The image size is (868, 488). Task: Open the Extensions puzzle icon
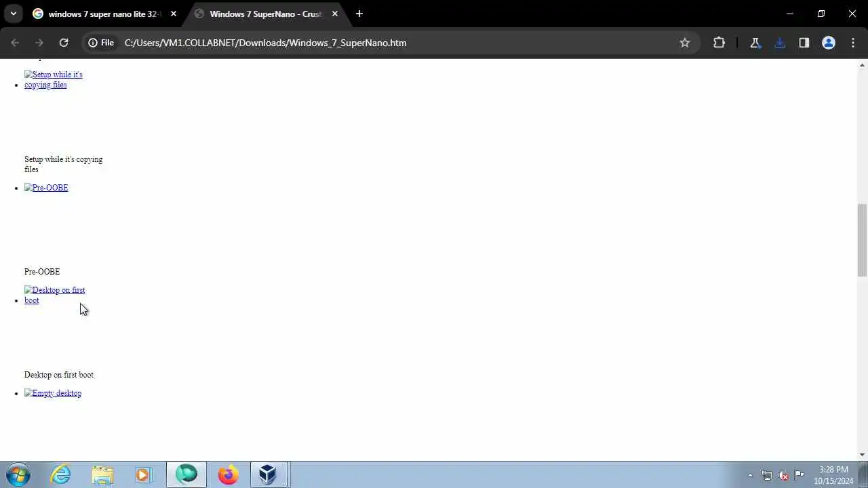point(719,43)
